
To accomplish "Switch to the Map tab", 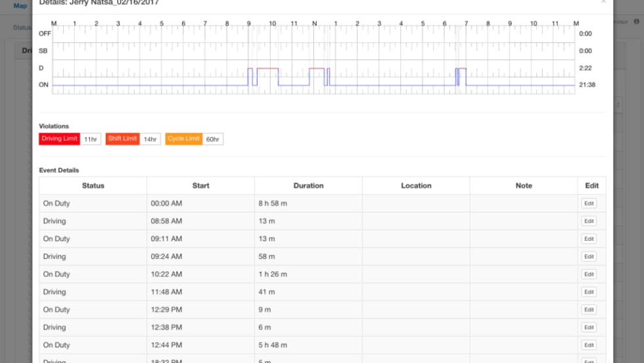I will [20, 6].
